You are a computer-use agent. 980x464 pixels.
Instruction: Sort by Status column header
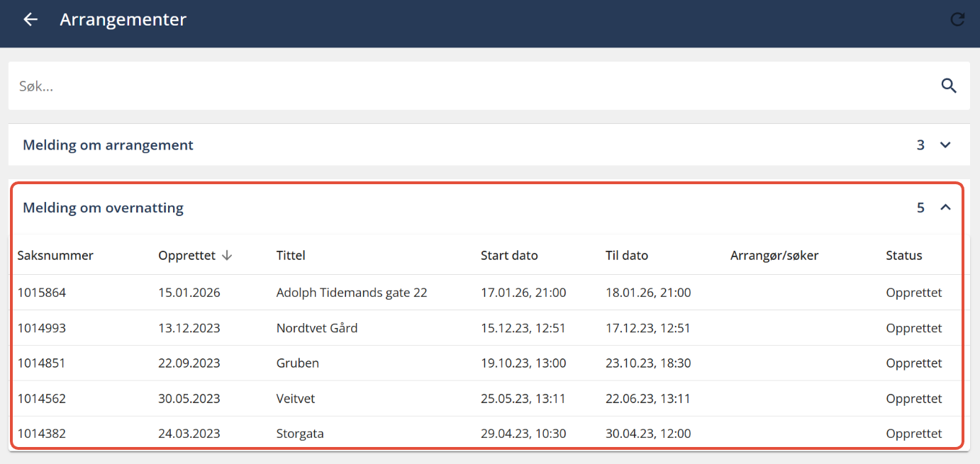[x=903, y=256]
